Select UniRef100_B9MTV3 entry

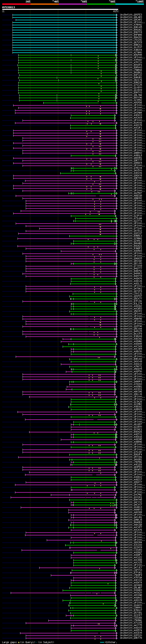point(131,93)
